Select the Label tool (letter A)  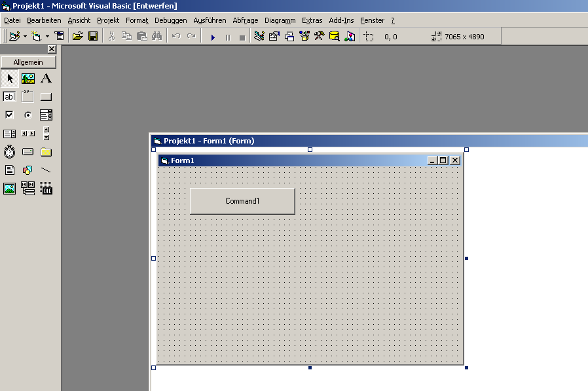pyautogui.click(x=46, y=79)
